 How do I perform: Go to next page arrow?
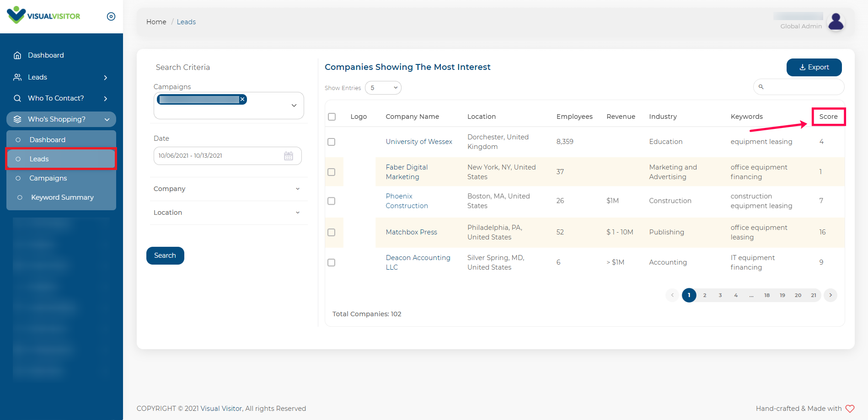[830, 295]
